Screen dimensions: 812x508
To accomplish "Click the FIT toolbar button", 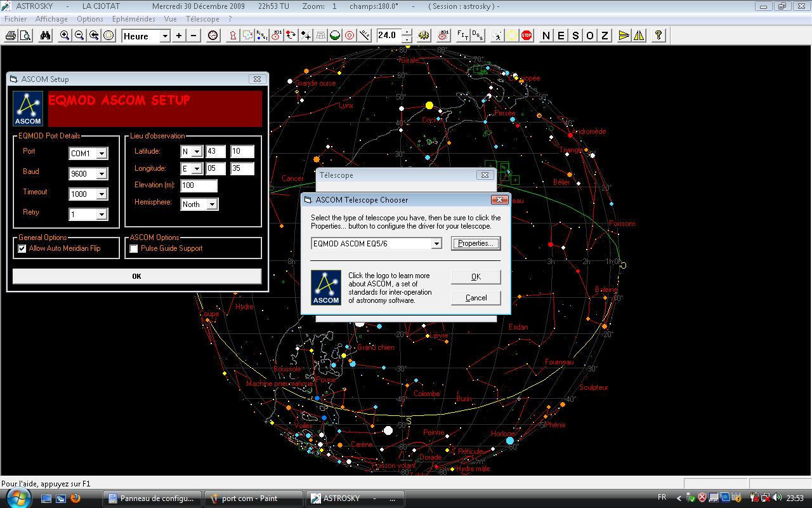I will point(462,36).
